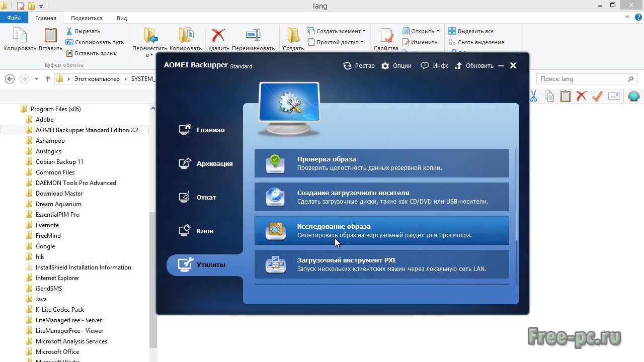Switch to the Поделиться ribbon tab

[87, 18]
